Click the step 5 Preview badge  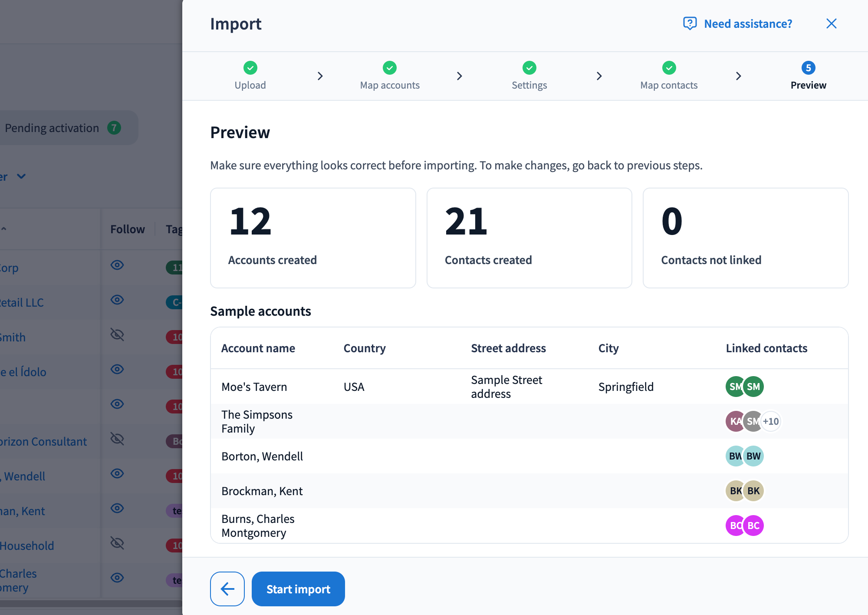(x=809, y=68)
